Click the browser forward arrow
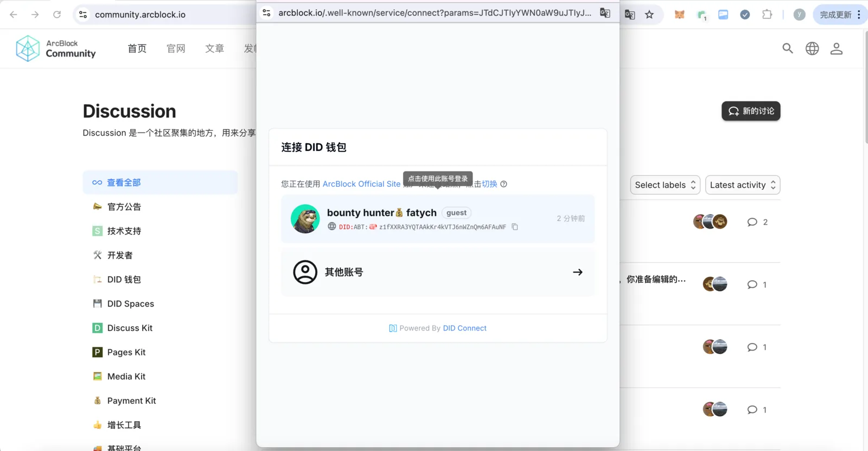Screen dimensions: 868x451 [x=35, y=15]
